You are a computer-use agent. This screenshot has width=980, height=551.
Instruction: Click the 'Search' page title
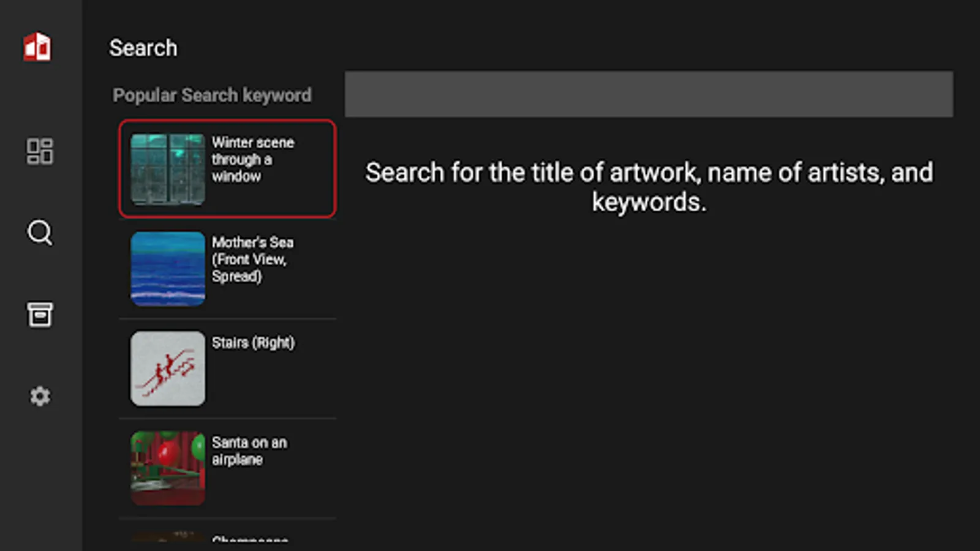click(143, 48)
